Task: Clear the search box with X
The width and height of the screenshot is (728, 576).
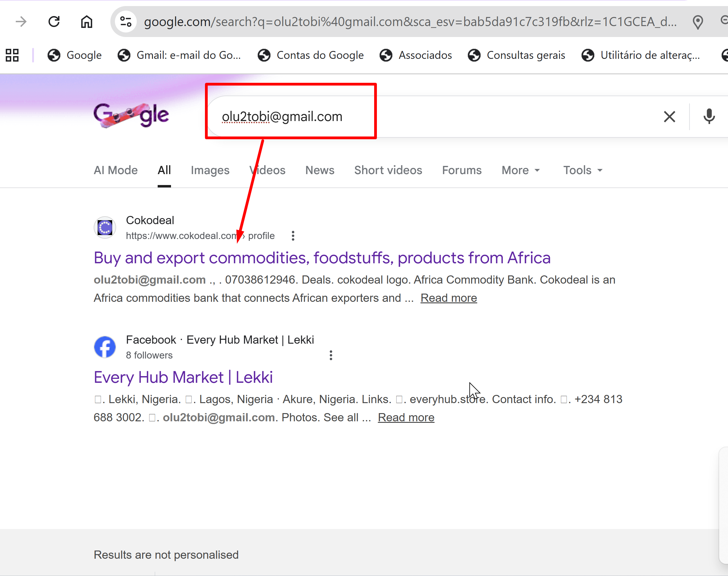Action: click(x=669, y=117)
